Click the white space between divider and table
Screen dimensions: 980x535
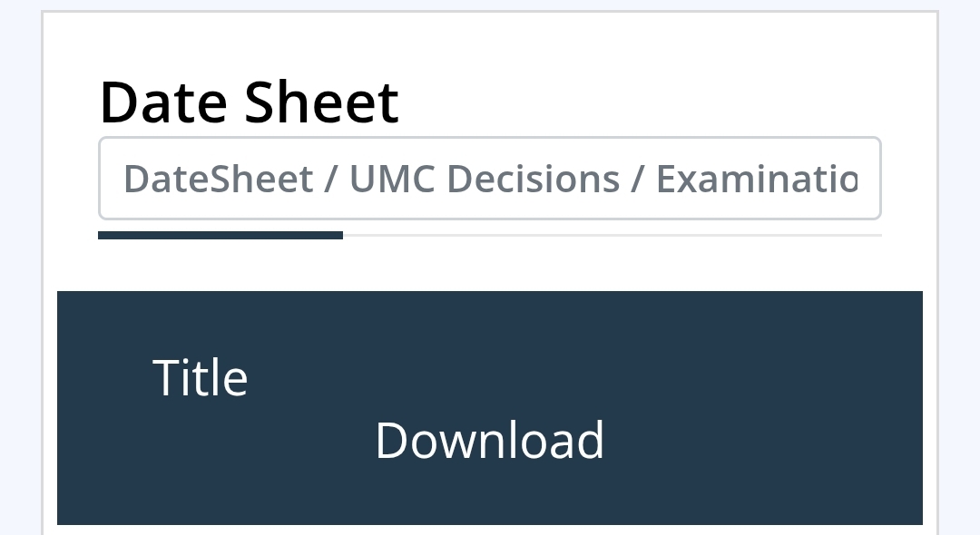tap(490, 265)
